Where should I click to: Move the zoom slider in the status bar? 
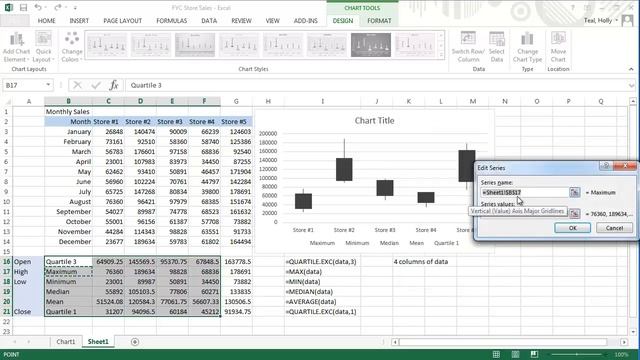576,354
